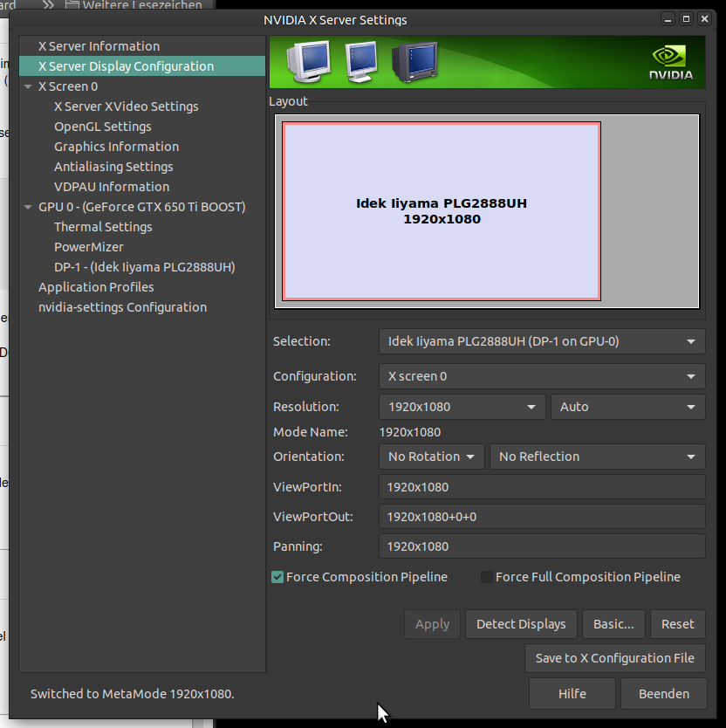This screenshot has width=726, height=728.
Task: Open the Configuration dropdown
Action: 541,376
